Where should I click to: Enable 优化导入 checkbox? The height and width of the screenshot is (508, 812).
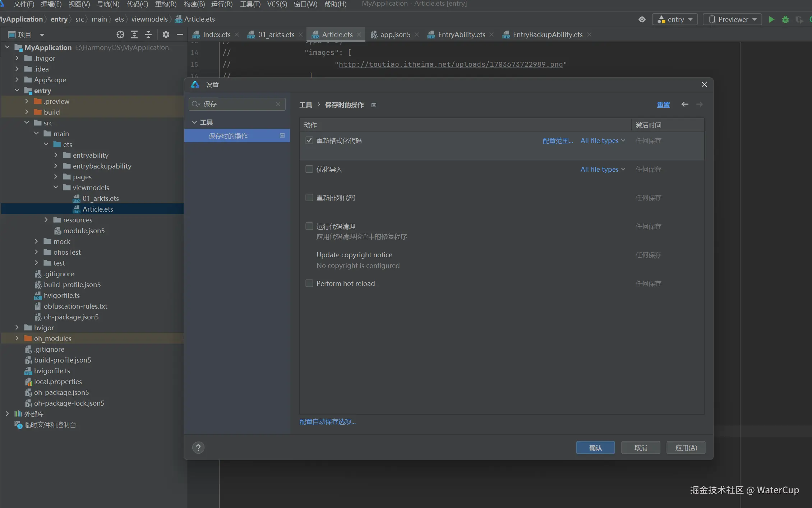click(309, 169)
